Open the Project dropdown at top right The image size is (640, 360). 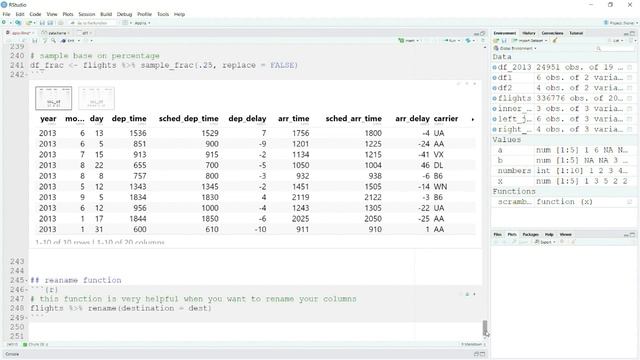(621, 23)
